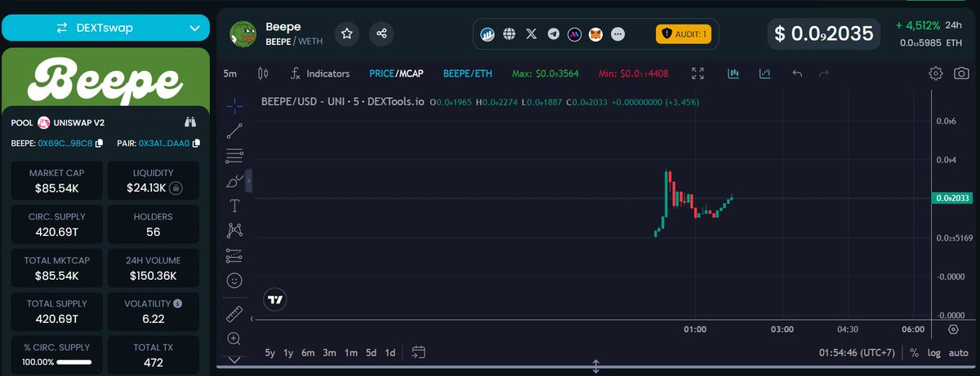Screen dimensions: 980x376
Task: Expand more drawing tools chevron
Action: coord(234,359)
